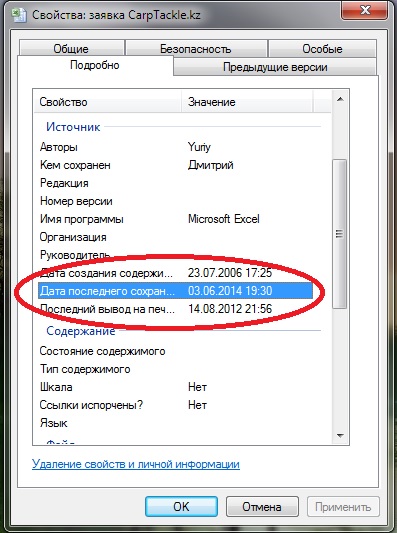This screenshot has height=533, width=397.
Task: Select Дата создания содержимого row
Action: coord(175,273)
